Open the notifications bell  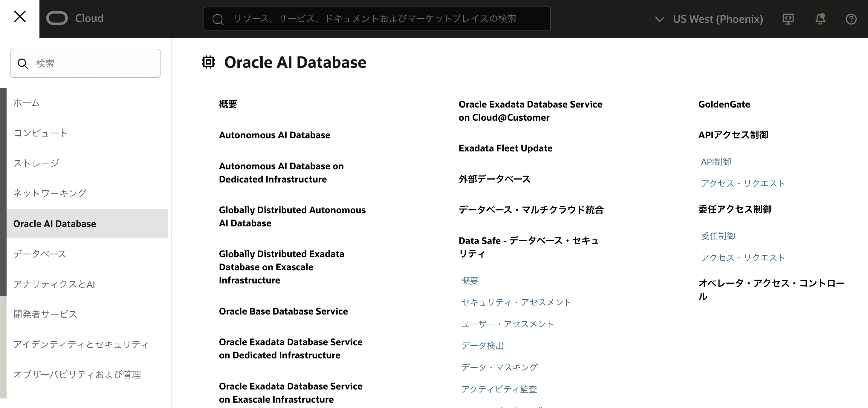click(820, 19)
